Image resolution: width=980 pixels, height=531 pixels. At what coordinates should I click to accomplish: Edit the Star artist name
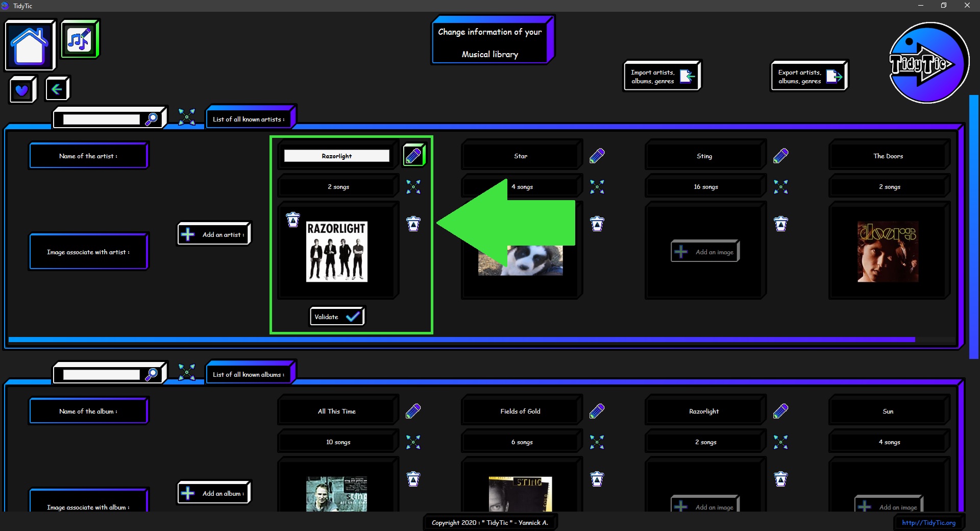[597, 156]
